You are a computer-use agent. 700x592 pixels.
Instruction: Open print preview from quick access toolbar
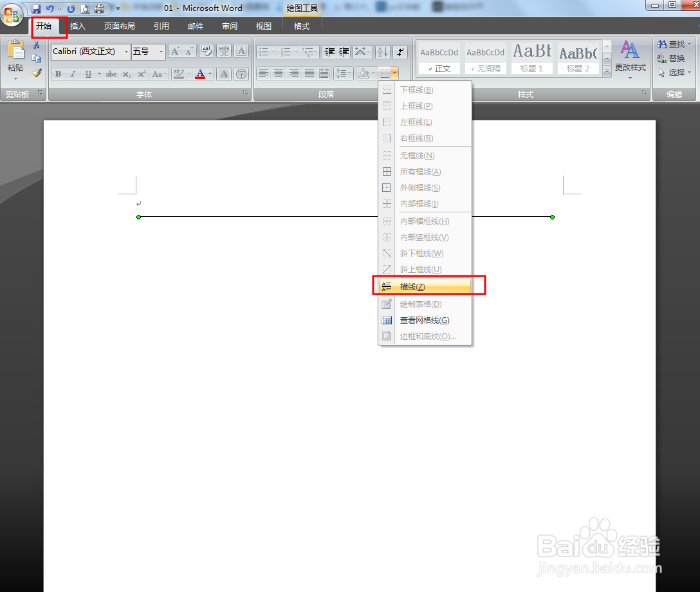[85, 8]
